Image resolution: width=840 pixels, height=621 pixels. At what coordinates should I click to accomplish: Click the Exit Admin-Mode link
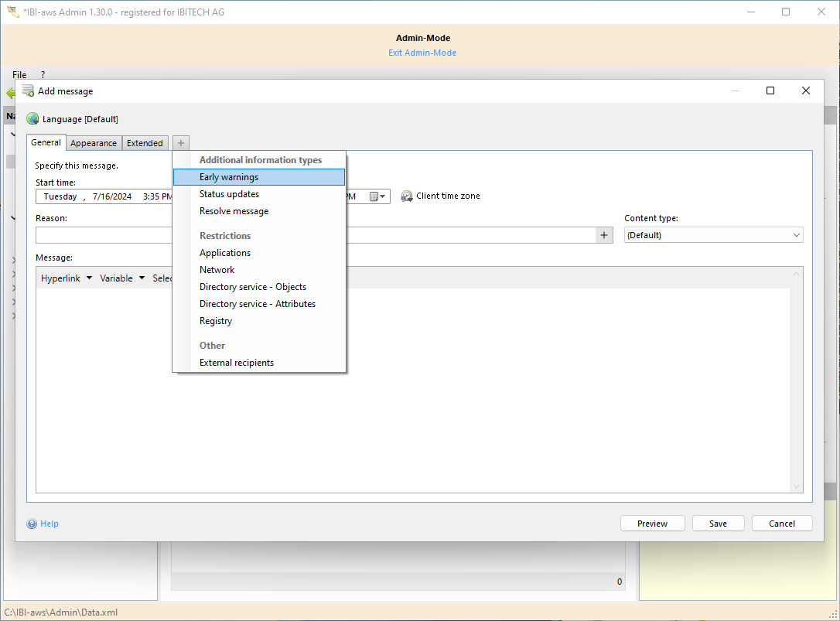422,53
